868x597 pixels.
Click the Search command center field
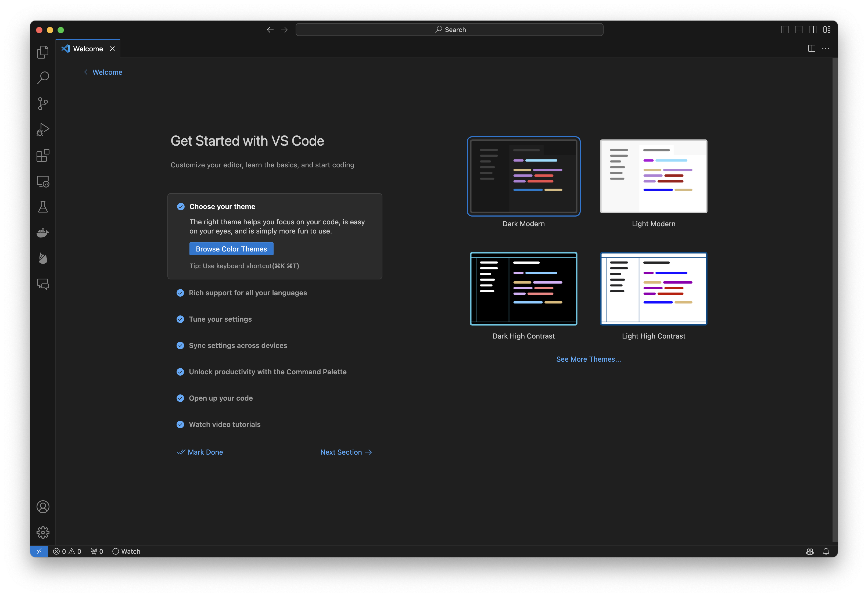tap(449, 30)
